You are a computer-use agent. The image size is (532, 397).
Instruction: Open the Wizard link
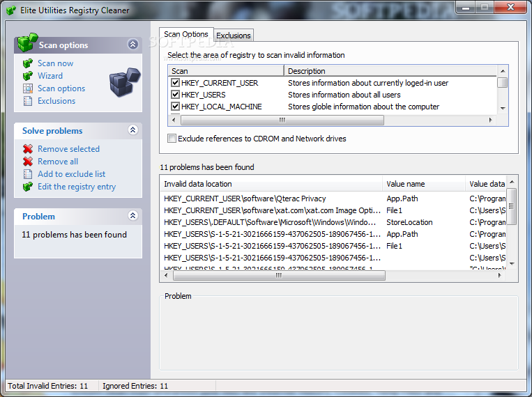pos(50,76)
